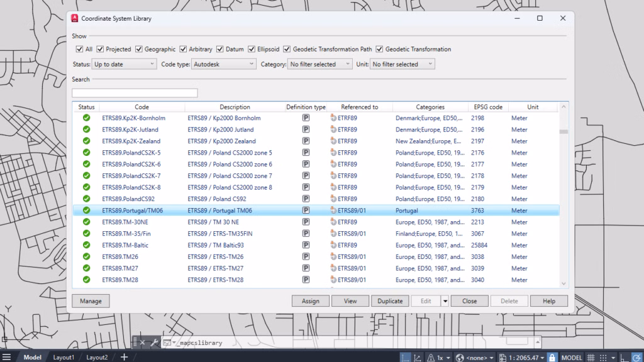
Task: Click the Assign button
Action: (311, 301)
